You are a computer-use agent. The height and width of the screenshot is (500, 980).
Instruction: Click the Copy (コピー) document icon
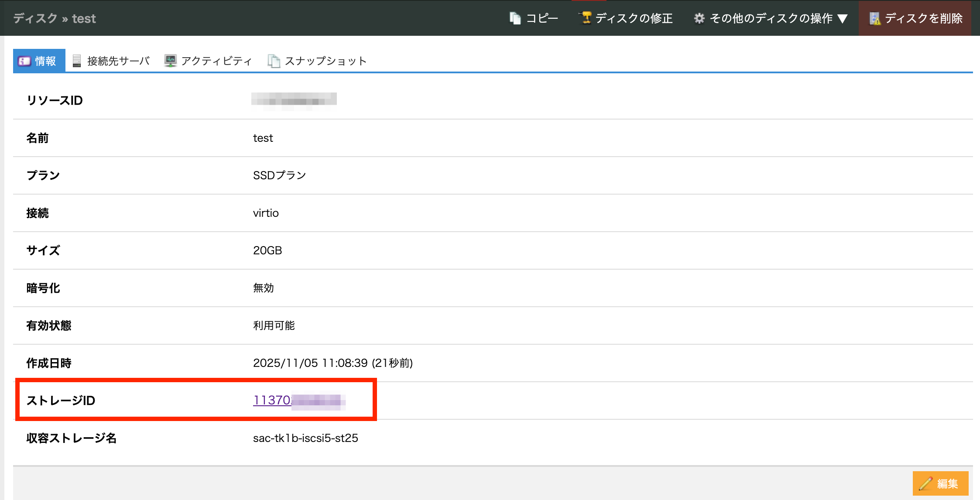pos(515,18)
